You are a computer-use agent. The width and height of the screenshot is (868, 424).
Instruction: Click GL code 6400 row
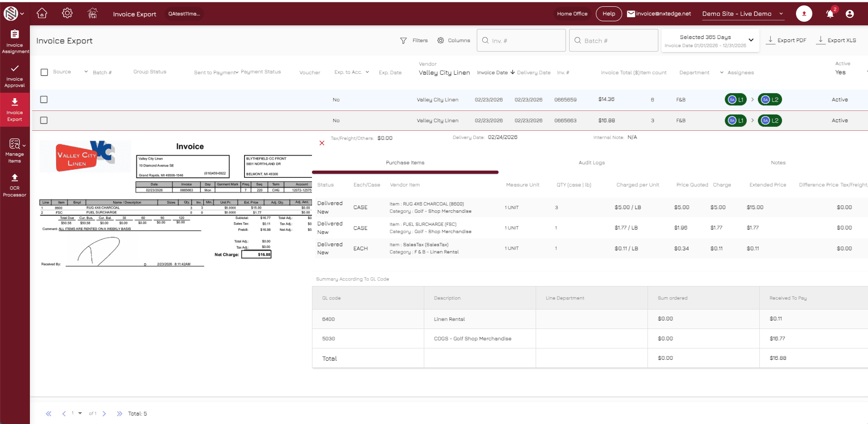point(590,319)
